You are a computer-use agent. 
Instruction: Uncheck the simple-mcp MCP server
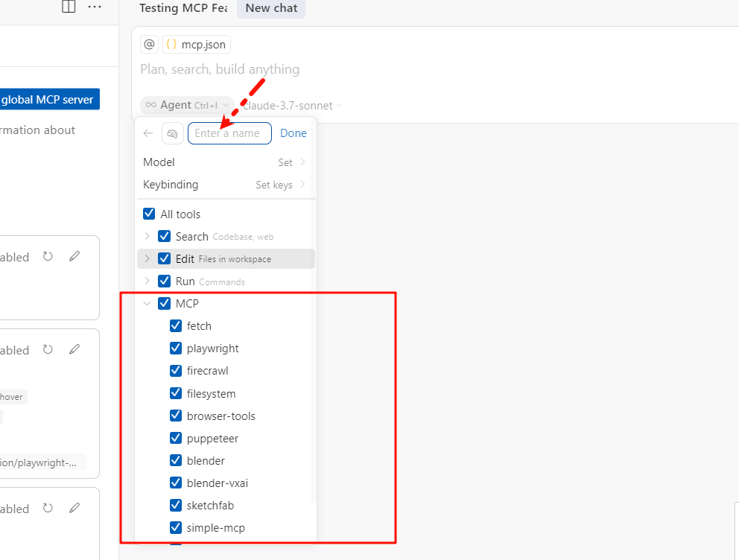(175, 527)
